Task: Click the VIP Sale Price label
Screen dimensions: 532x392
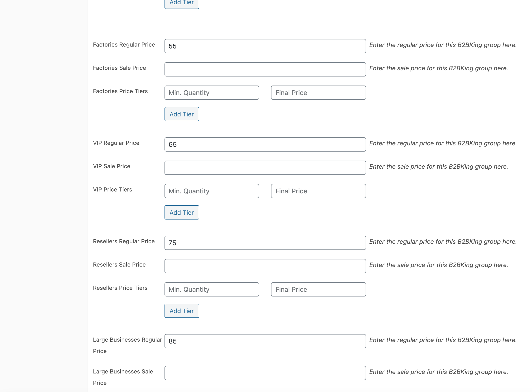Action: tap(111, 166)
